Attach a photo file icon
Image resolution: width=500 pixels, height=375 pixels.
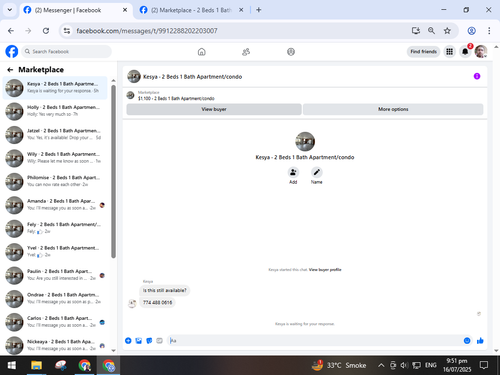click(139, 341)
